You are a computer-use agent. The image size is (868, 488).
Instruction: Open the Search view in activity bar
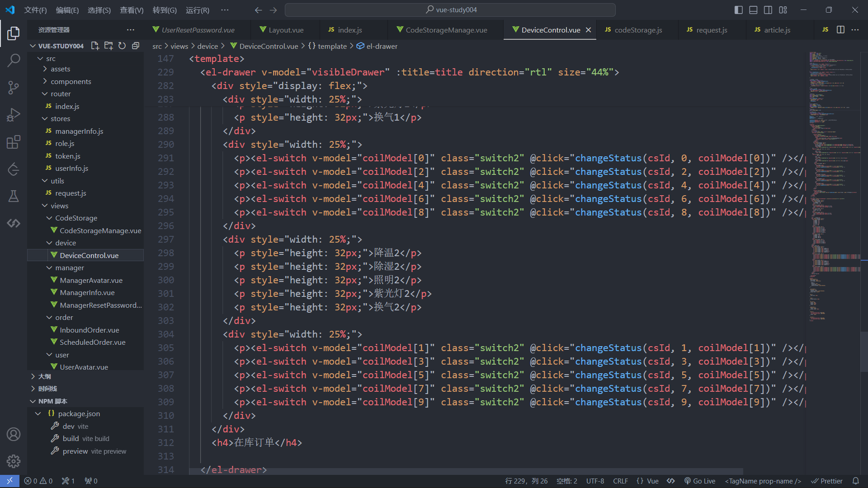pos(14,60)
